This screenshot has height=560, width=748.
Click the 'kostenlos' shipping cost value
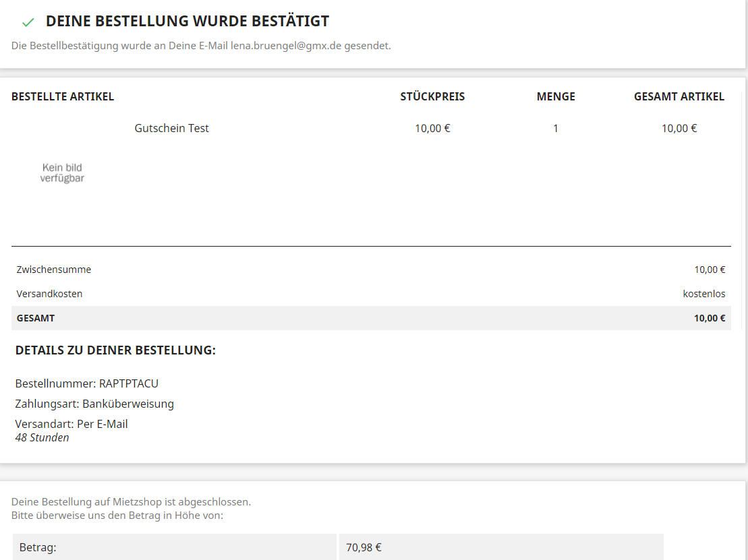point(703,294)
